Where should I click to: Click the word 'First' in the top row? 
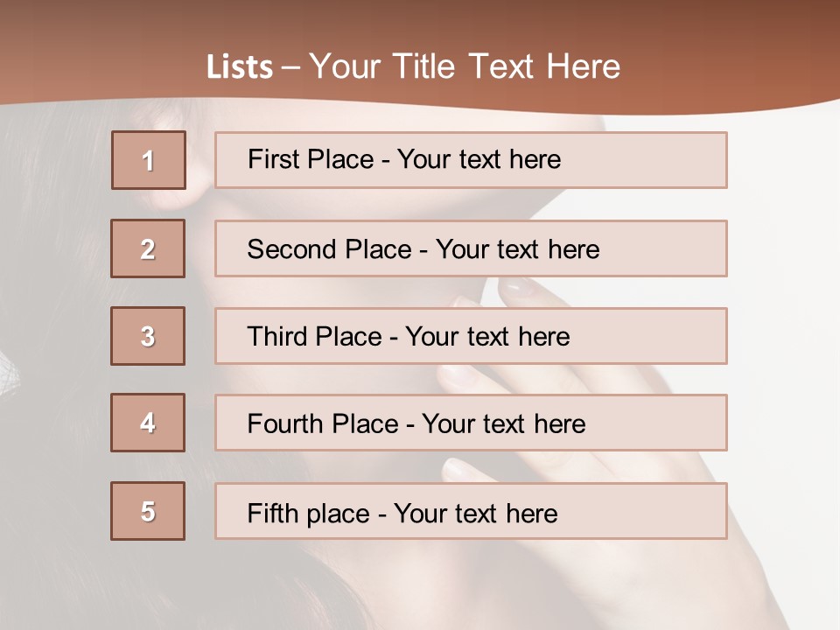point(274,159)
